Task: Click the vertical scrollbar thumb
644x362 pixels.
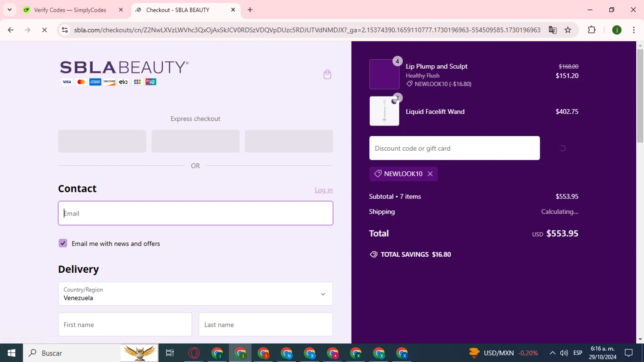Action: click(640, 96)
